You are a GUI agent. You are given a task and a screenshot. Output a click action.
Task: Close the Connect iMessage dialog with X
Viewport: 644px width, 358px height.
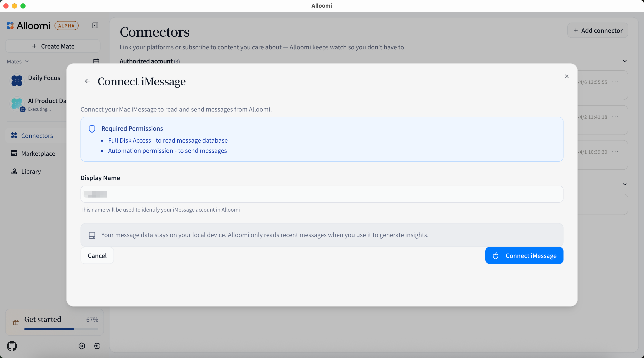[567, 76]
